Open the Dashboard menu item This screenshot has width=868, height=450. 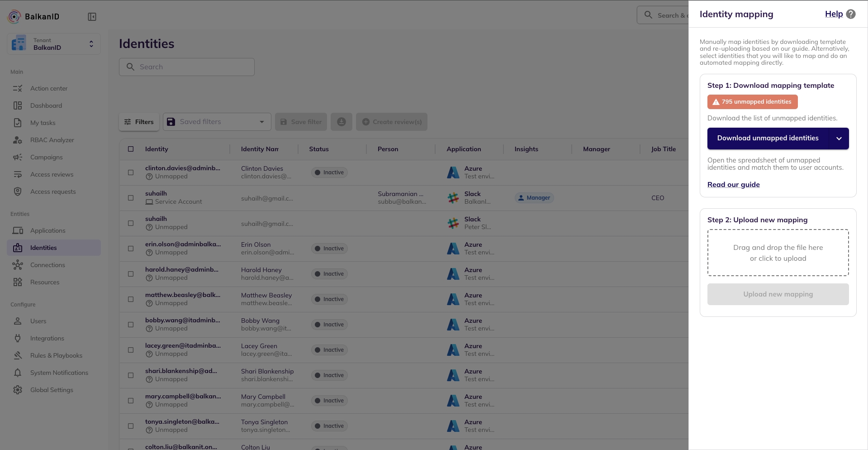(46, 105)
